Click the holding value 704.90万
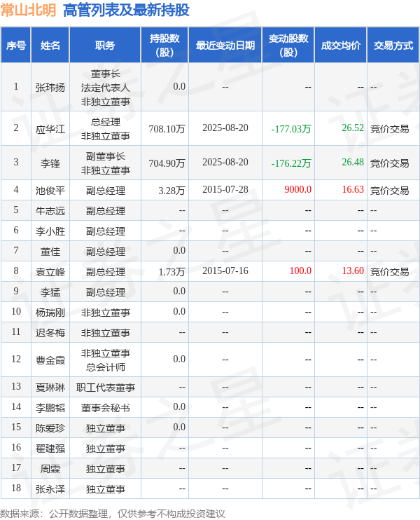Image resolution: width=420 pixels, height=520 pixels. click(167, 163)
